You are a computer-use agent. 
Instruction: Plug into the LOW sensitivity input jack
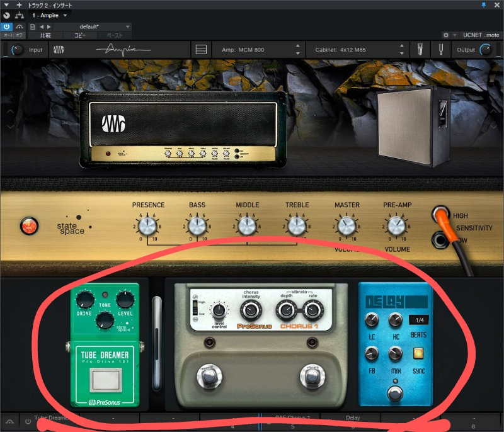click(x=440, y=239)
